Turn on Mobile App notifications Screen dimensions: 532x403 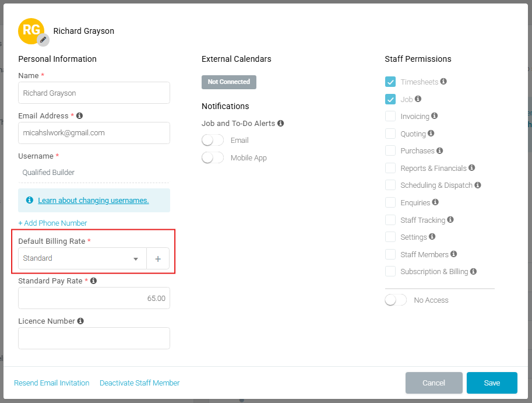click(x=213, y=158)
